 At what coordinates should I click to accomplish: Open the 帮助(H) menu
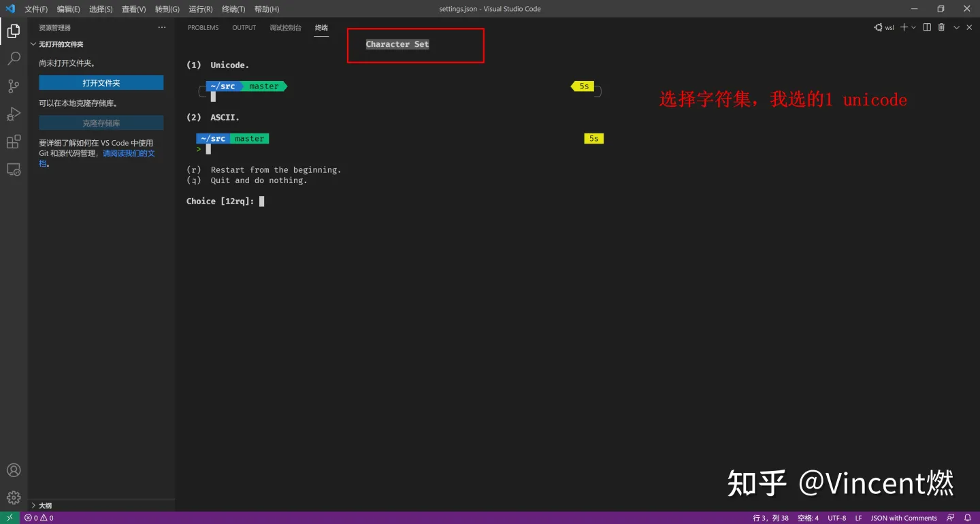click(267, 9)
